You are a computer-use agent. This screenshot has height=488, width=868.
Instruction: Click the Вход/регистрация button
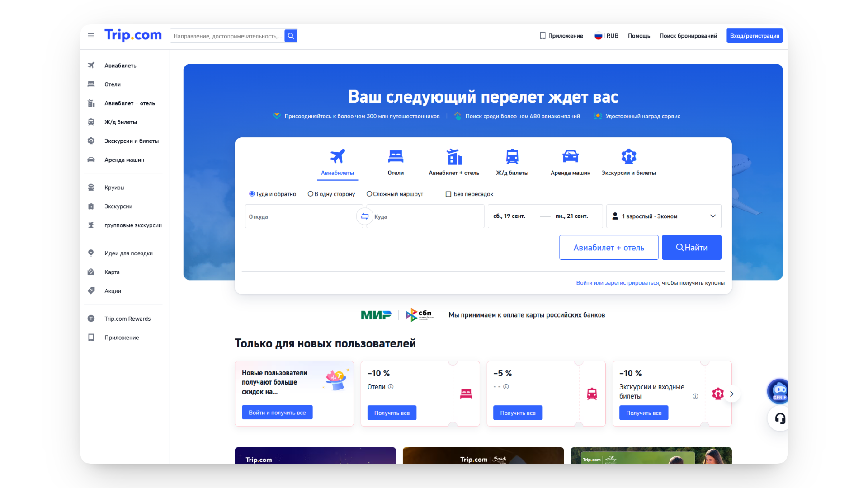click(755, 36)
